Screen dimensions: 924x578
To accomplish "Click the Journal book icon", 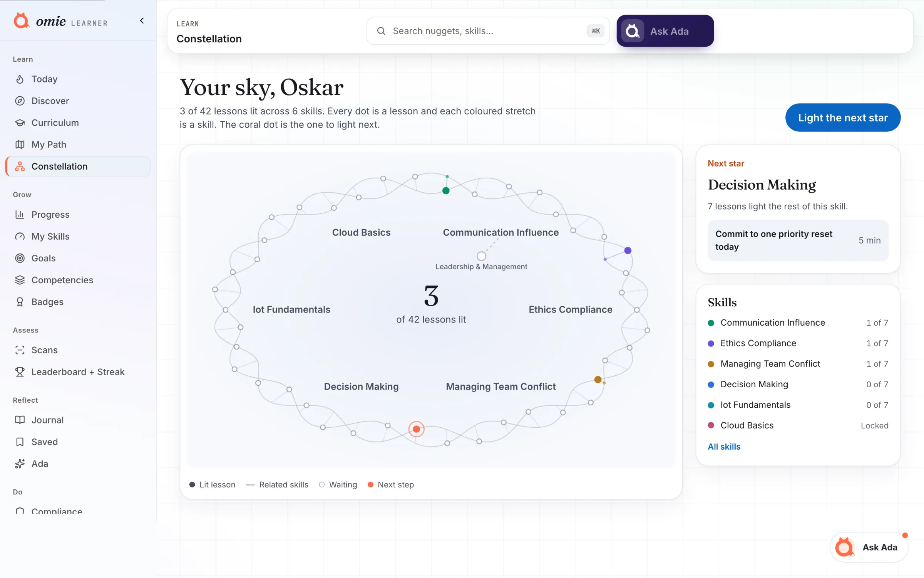I will click(20, 420).
